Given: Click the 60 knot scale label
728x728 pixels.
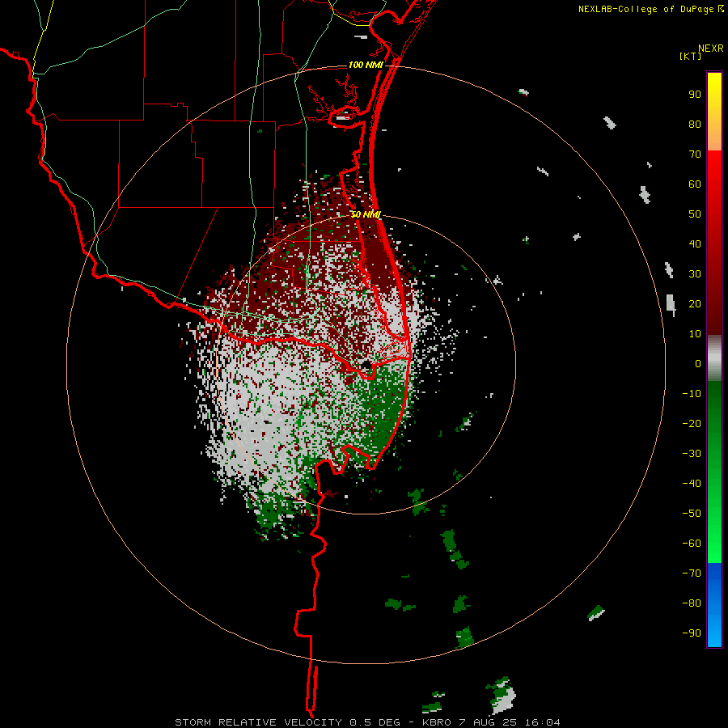Looking at the screenshot, I should 695,184.
